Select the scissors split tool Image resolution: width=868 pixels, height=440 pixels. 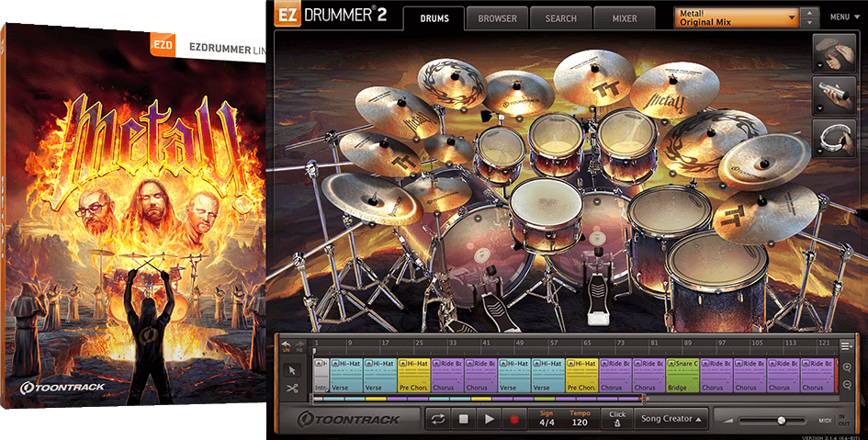click(x=293, y=389)
